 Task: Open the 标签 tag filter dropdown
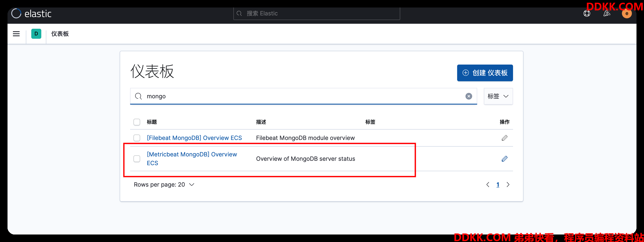[498, 96]
